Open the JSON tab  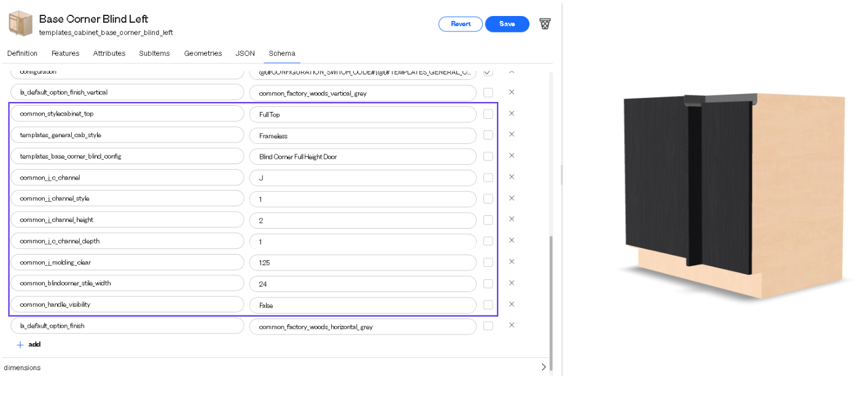click(245, 53)
